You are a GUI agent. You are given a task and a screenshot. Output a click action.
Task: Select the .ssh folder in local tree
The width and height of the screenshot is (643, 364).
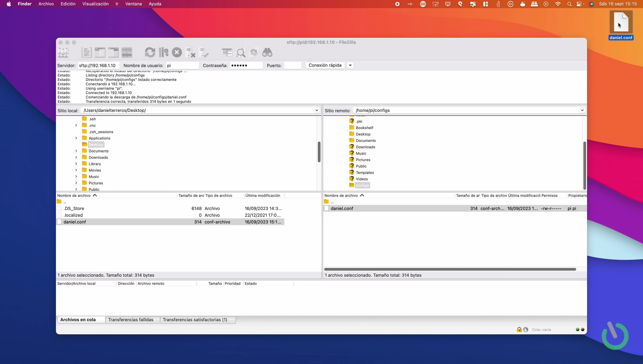coord(92,119)
